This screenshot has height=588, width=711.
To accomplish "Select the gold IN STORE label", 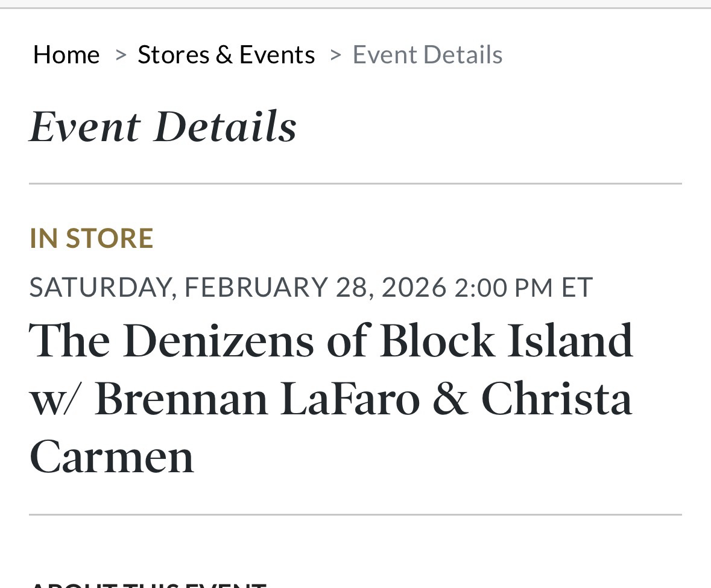I will click(91, 238).
